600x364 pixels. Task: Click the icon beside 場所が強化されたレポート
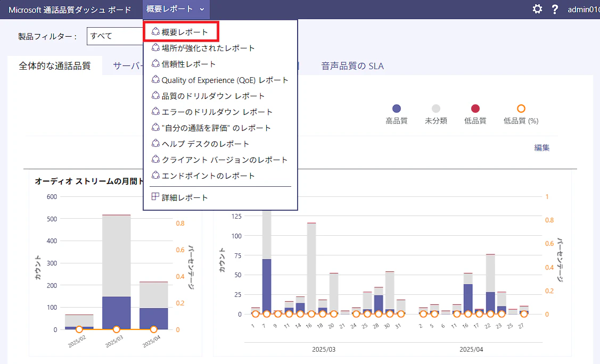click(155, 47)
